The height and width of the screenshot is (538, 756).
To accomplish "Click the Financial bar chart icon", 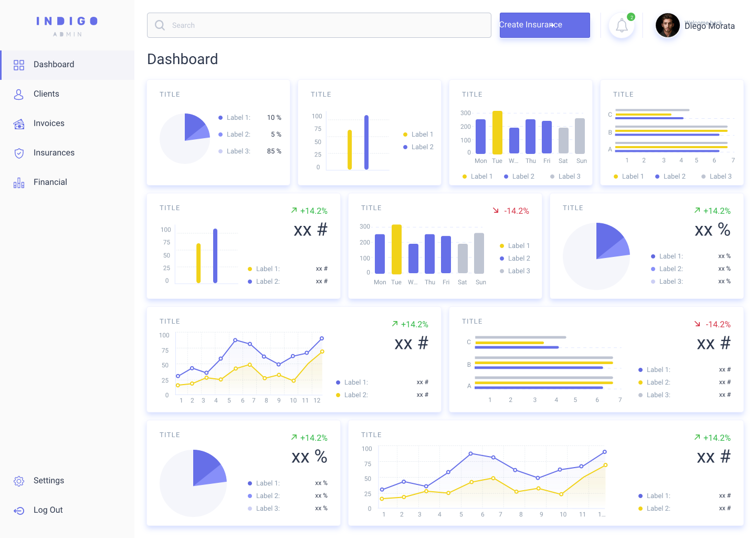I will pos(19,183).
